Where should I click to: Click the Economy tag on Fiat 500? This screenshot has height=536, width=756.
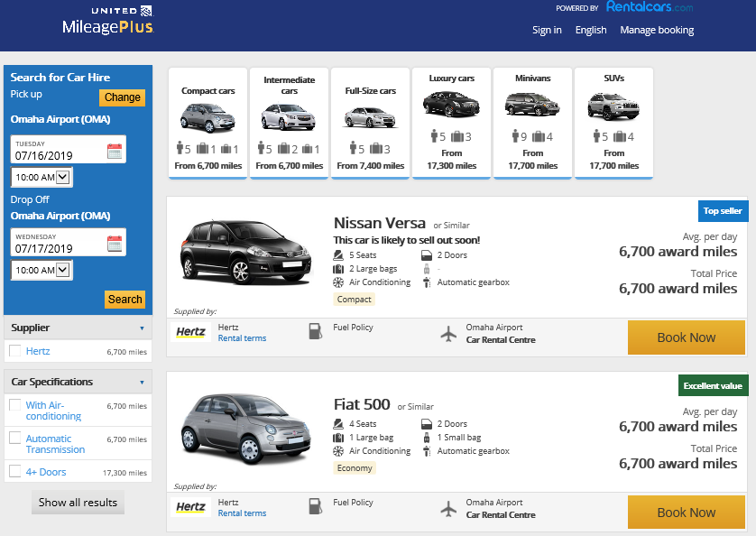[355, 468]
